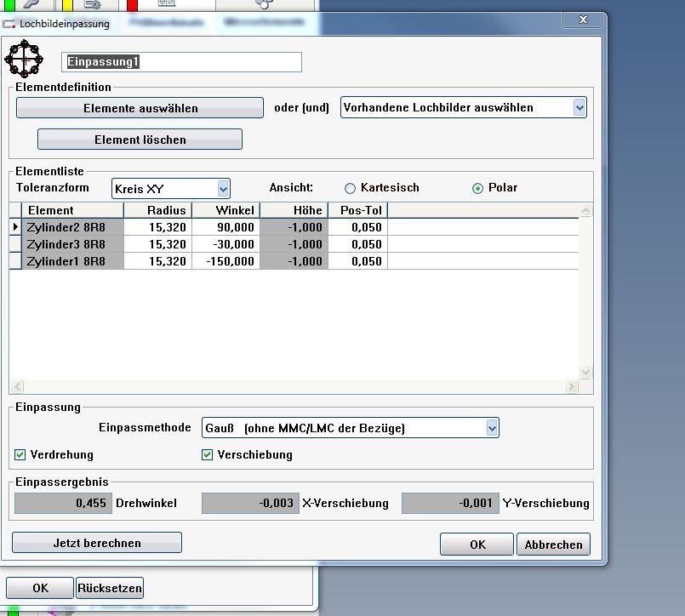The image size is (685, 616).
Task: Click the Element löschen button
Action: click(140, 140)
